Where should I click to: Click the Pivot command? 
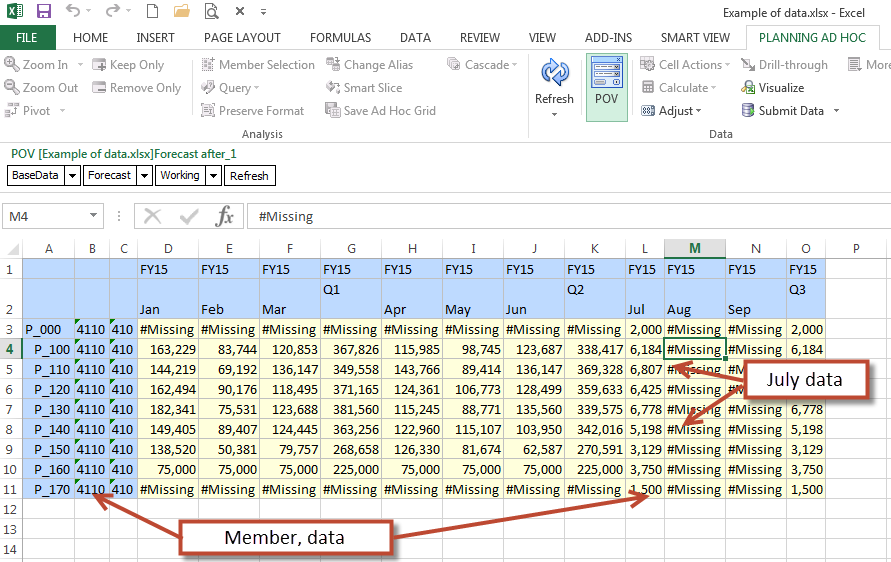pos(28,110)
